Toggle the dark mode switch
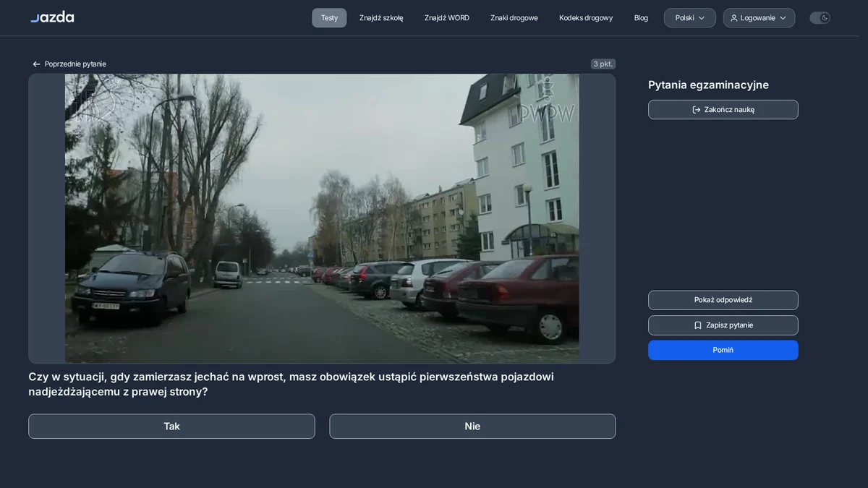Screen dimensions: 868x488 point(820,18)
